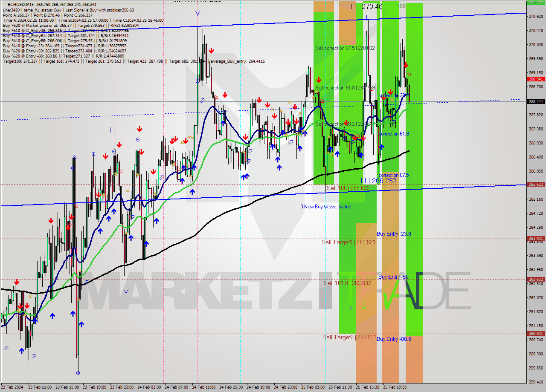This screenshot has height=392, width=546.
Task: Click the '0 New Buy Wave started' label
Action: point(326,207)
